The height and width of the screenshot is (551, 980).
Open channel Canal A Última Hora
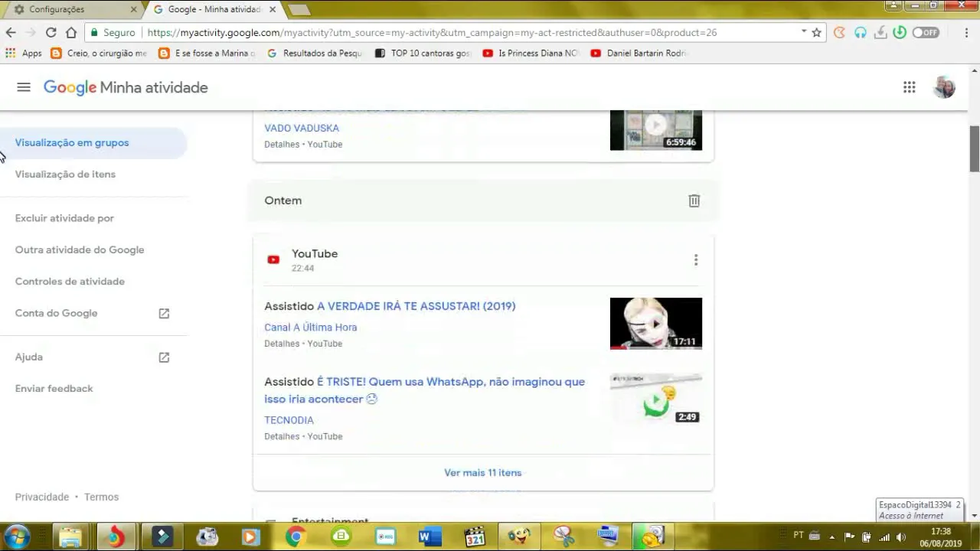[311, 328]
